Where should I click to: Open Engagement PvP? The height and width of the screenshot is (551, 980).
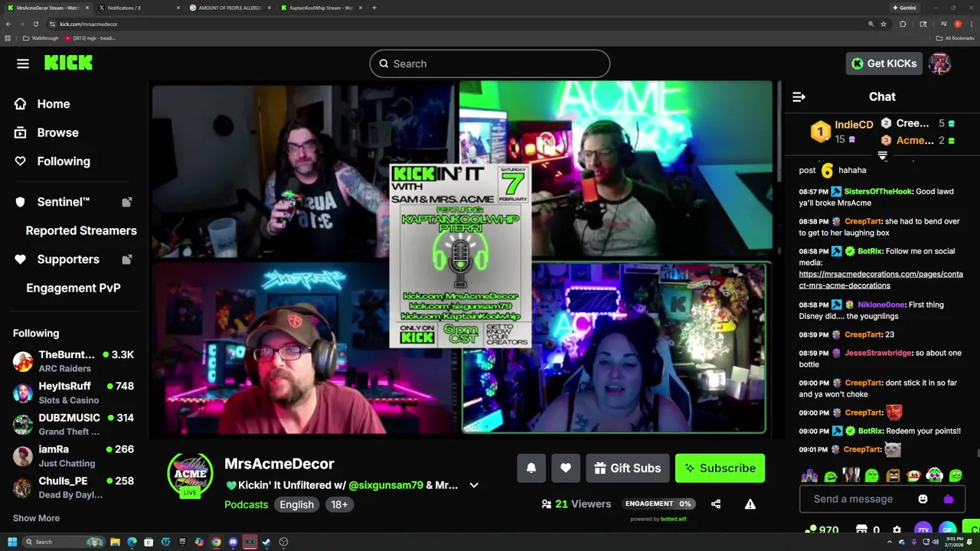tap(73, 288)
